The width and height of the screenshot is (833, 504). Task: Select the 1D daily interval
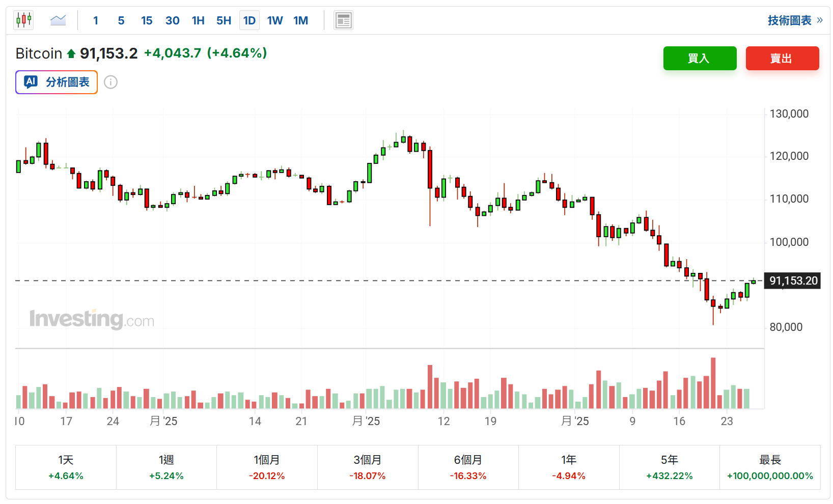[249, 20]
